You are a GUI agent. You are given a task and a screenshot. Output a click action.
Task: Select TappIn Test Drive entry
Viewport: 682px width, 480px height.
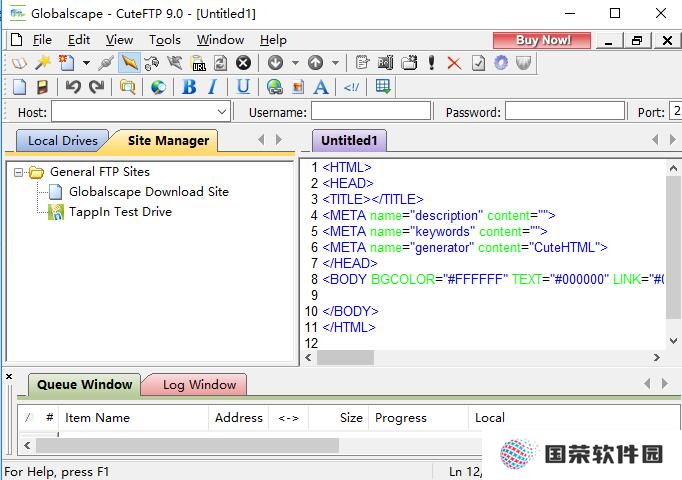coord(120,212)
